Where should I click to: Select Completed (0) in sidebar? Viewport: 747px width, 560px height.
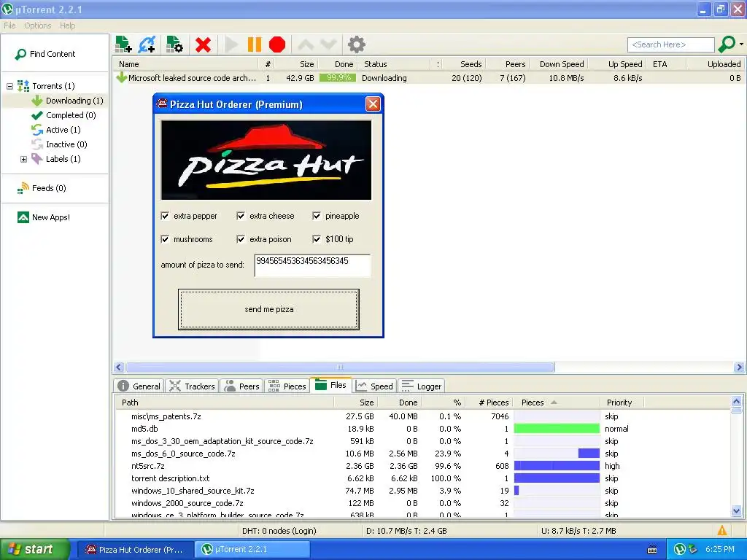63,115
